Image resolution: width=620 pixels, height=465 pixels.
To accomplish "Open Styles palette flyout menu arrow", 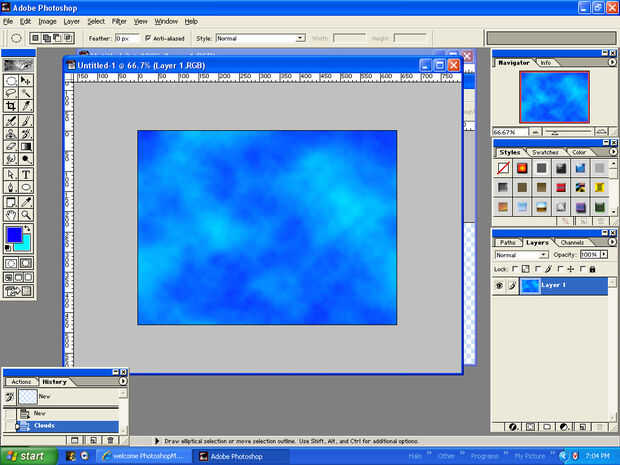I will pyautogui.click(x=612, y=151).
